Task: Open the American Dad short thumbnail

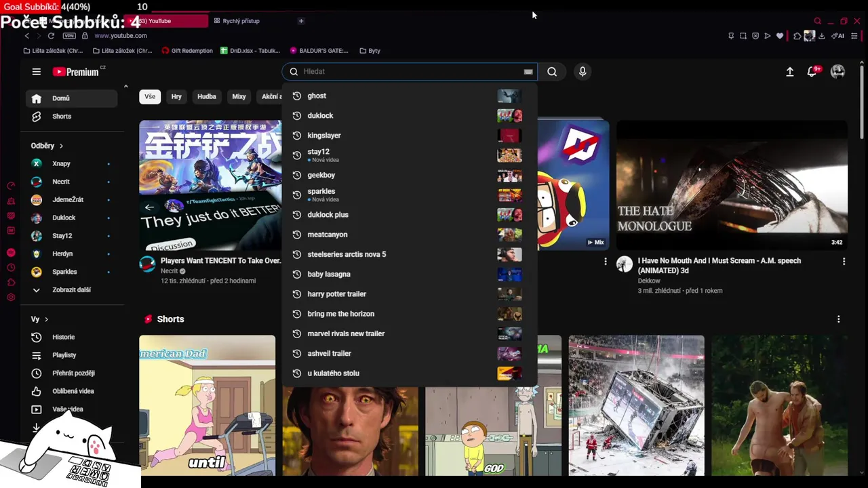Action: 208,405
